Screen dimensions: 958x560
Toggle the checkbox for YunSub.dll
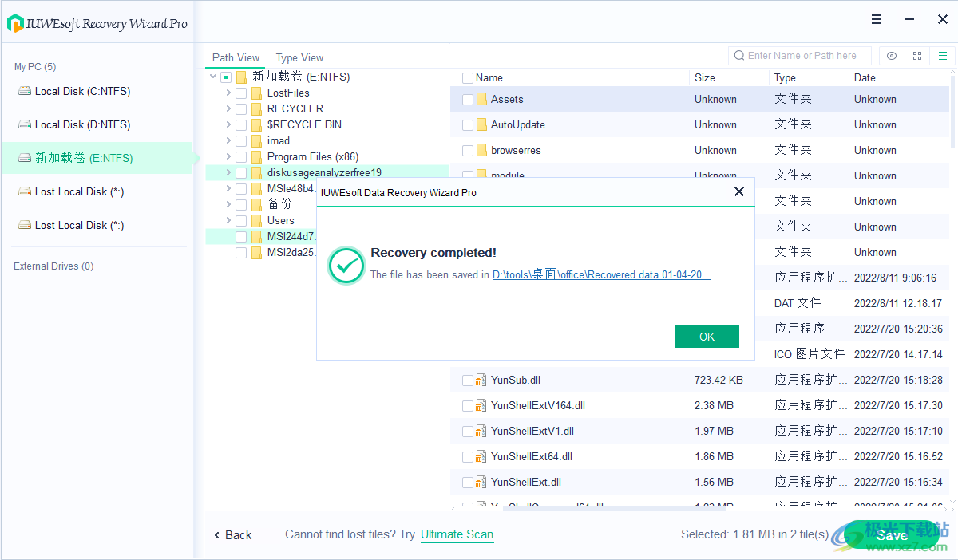pyautogui.click(x=468, y=380)
